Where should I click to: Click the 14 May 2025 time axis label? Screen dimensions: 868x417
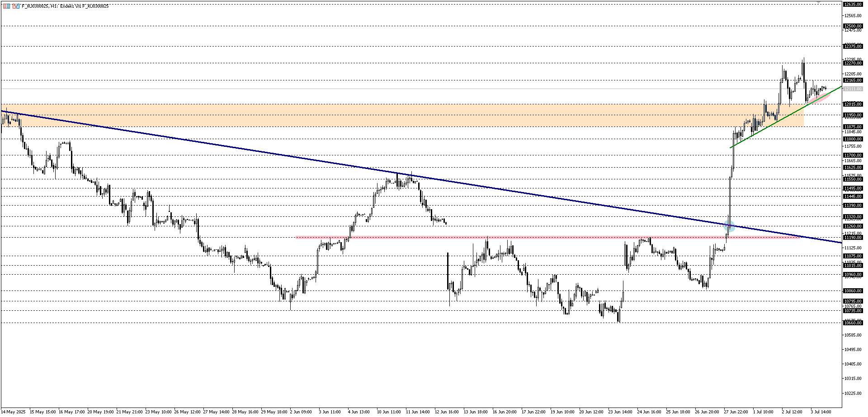click(13, 412)
